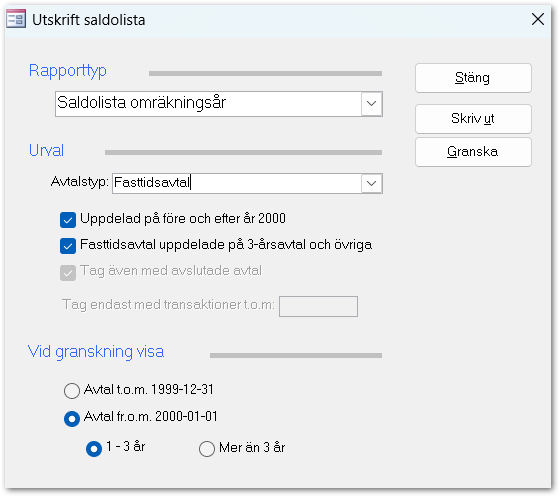This screenshot has width=560, height=497.
Task: Click the Vid granskning visa heading
Action: (96, 352)
